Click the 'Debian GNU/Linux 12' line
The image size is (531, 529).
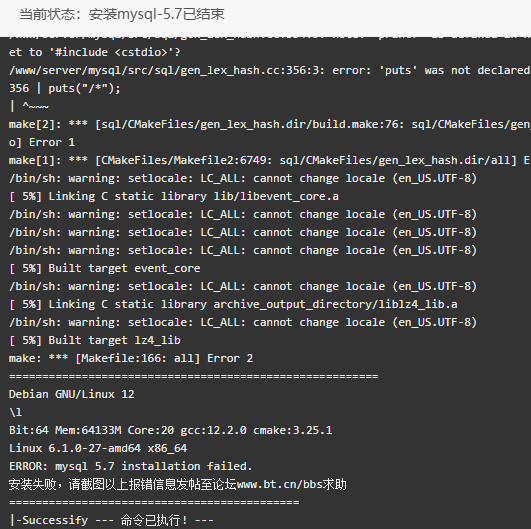click(x=71, y=394)
